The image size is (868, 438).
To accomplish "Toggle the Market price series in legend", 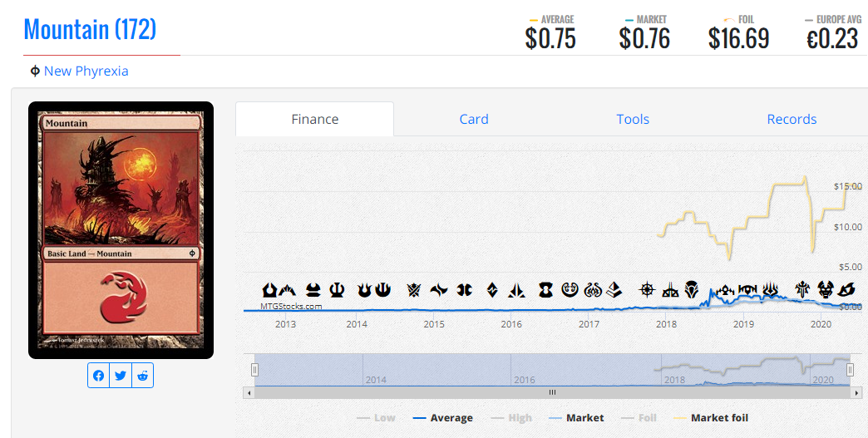I will coord(576,418).
